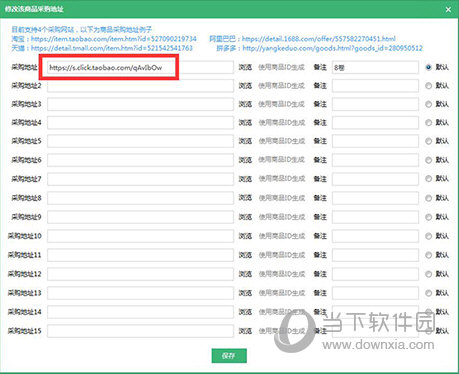
Task: Set 采购地址7 as 默认 via radio
Action: 428,179
